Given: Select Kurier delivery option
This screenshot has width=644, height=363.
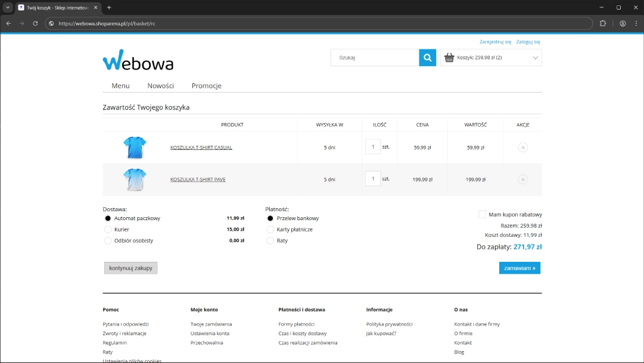Looking at the screenshot, I should [108, 230].
